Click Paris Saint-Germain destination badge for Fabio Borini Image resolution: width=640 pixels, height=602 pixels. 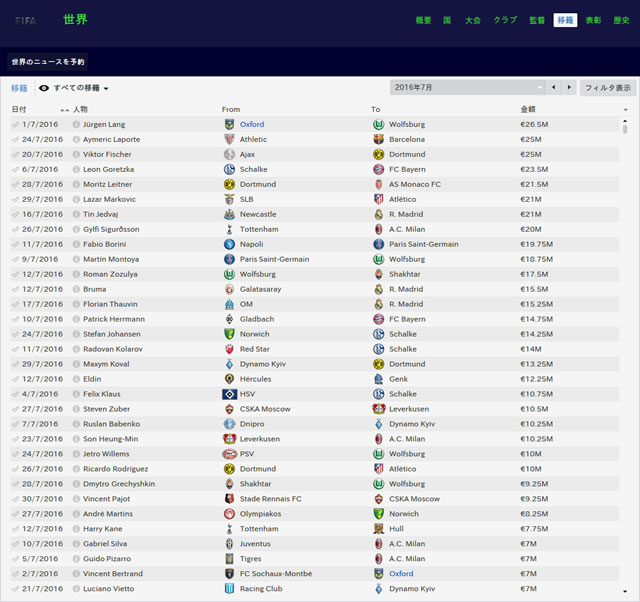click(x=379, y=244)
